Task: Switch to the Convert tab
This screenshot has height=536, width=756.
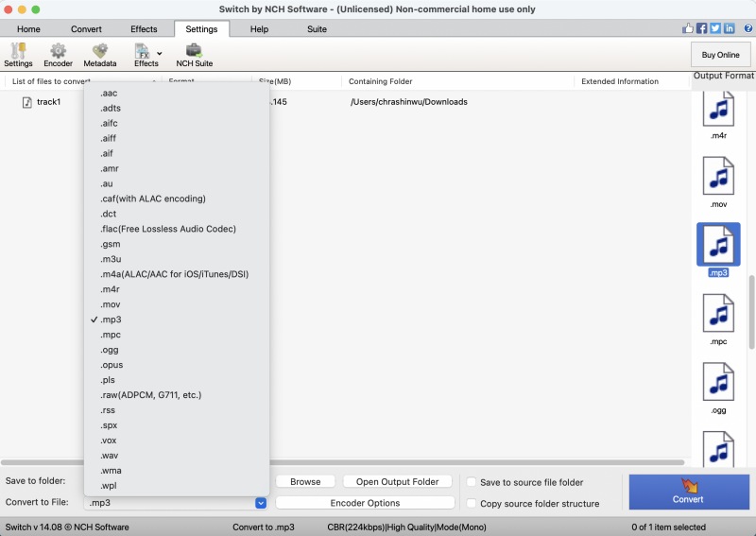Action: 86,29
